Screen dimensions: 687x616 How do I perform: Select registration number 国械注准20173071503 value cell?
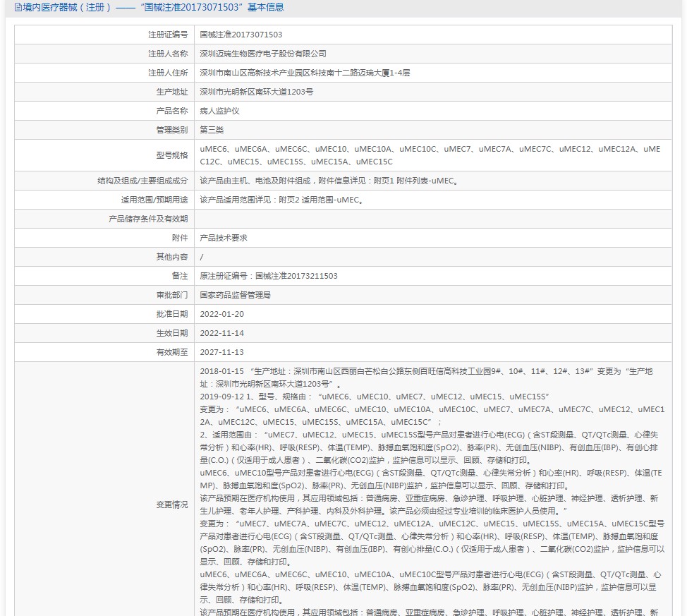[x=241, y=35]
